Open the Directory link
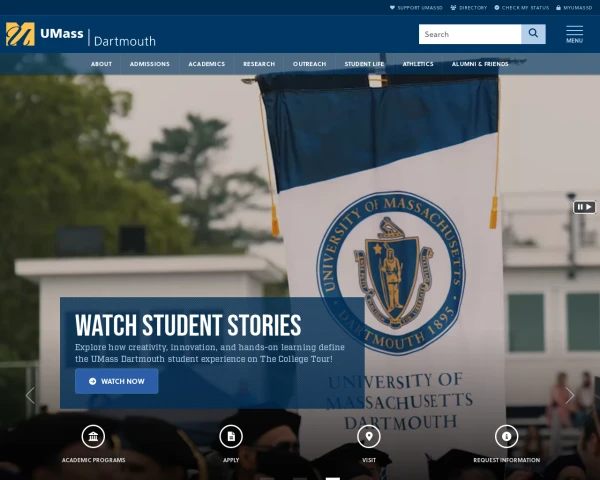600x480 pixels. [469, 8]
